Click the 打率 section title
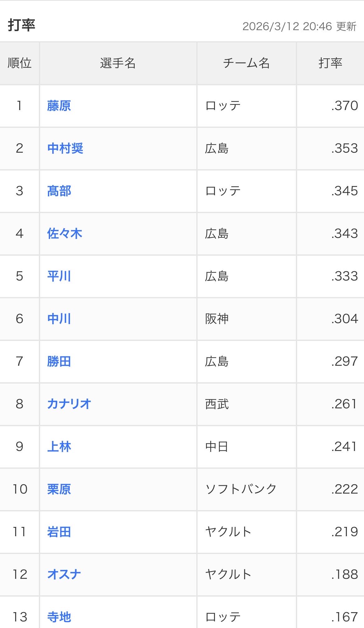Image resolution: width=364 pixels, height=628 pixels. pyautogui.click(x=21, y=25)
